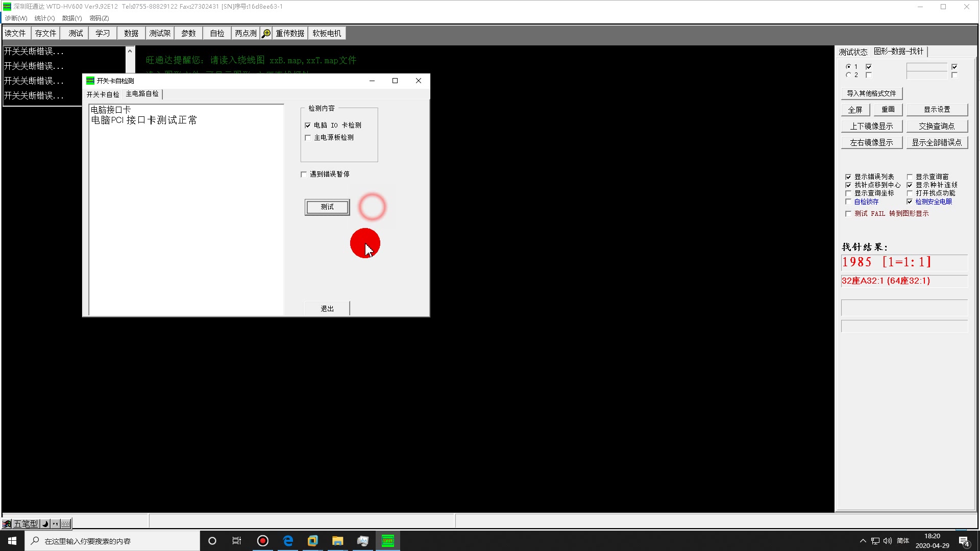The image size is (980, 551).
Task: Toggle the checkbox next to radio option 2
Action: pos(869,75)
